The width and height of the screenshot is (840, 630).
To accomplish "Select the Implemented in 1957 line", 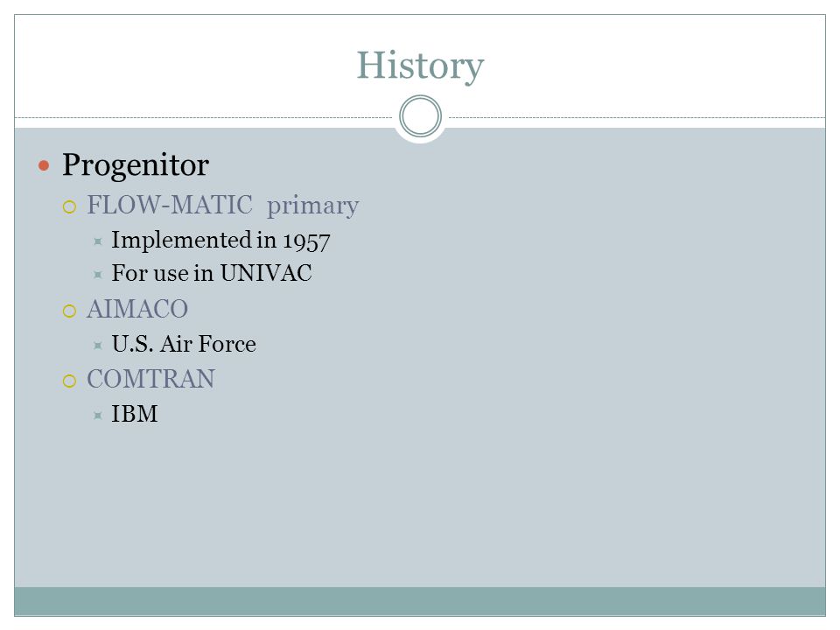I will (x=220, y=241).
